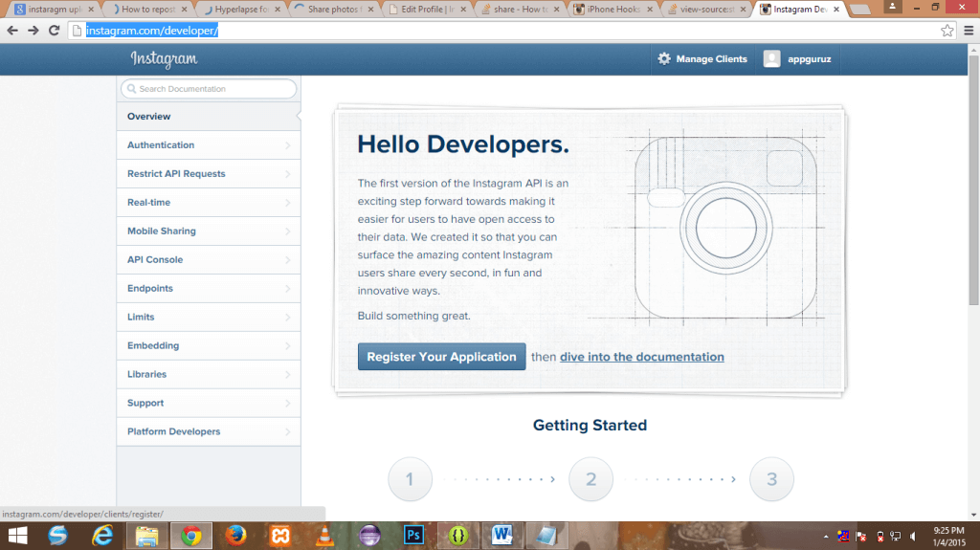The height and width of the screenshot is (550, 980).
Task: Click the Search Documentation field
Action: (x=209, y=89)
